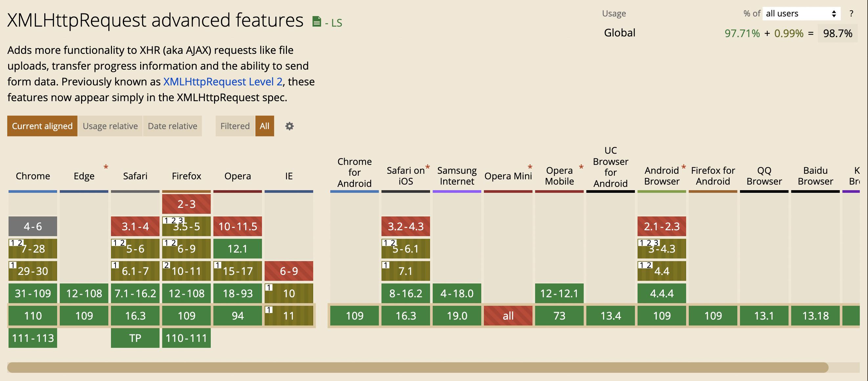Open the XMLHttpRequest Level 2 link

(223, 81)
